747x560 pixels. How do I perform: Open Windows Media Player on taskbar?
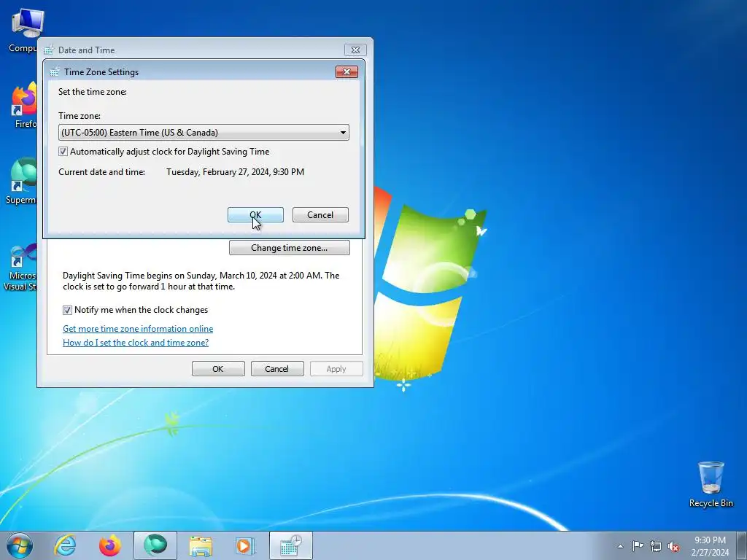[x=245, y=545]
